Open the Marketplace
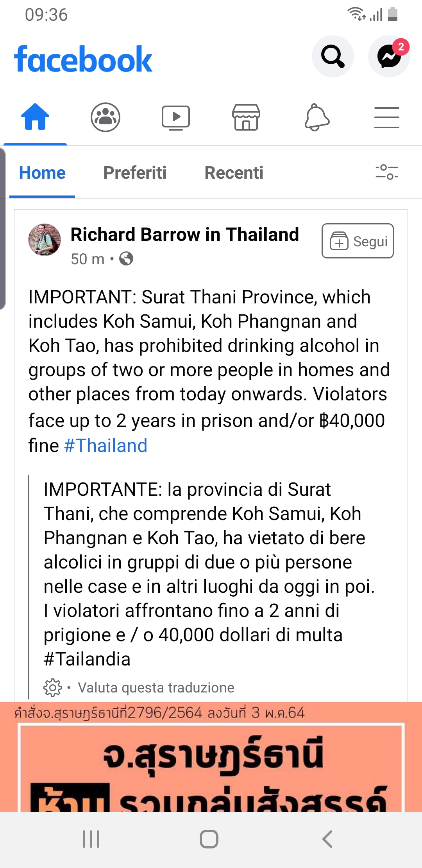422x868 pixels. point(246,116)
